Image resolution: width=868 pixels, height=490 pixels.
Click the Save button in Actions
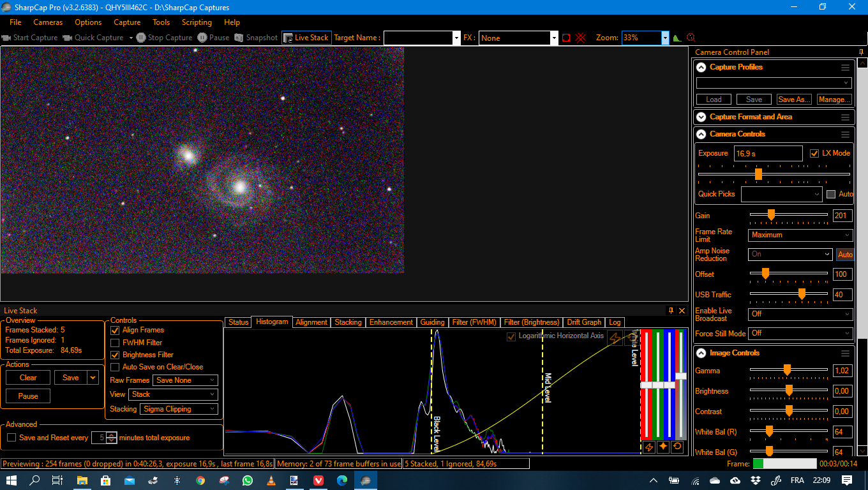pos(71,378)
